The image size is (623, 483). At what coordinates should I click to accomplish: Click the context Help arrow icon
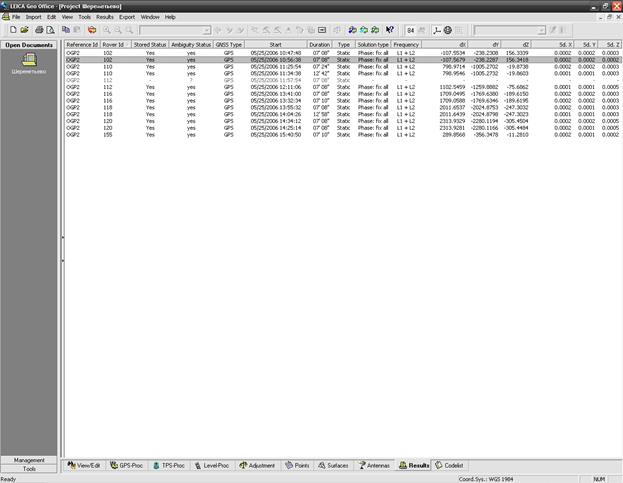click(x=389, y=30)
